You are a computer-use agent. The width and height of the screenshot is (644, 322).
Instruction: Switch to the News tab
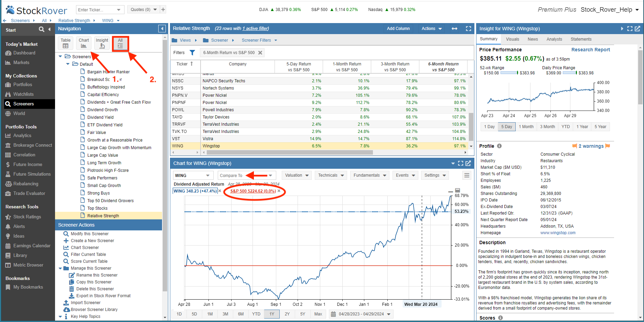[x=533, y=39]
